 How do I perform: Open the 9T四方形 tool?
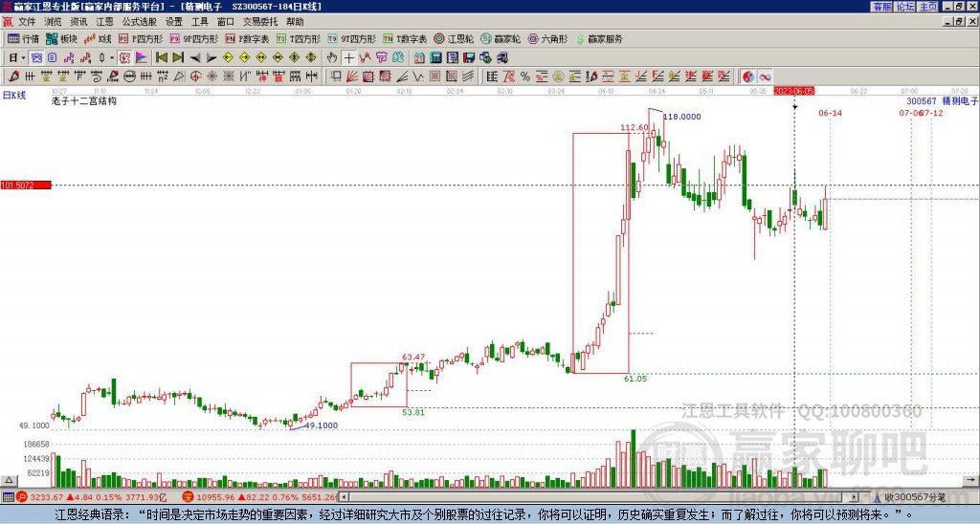(352, 38)
